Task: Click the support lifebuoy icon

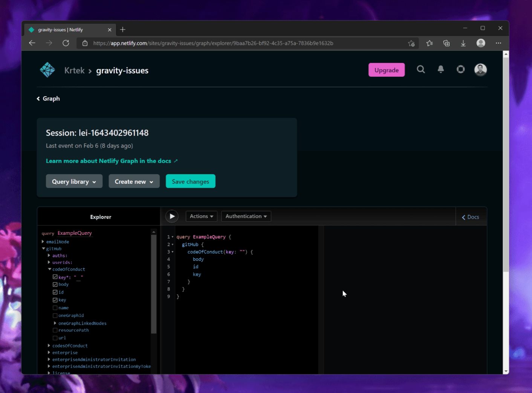Action: [x=460, y=69]
